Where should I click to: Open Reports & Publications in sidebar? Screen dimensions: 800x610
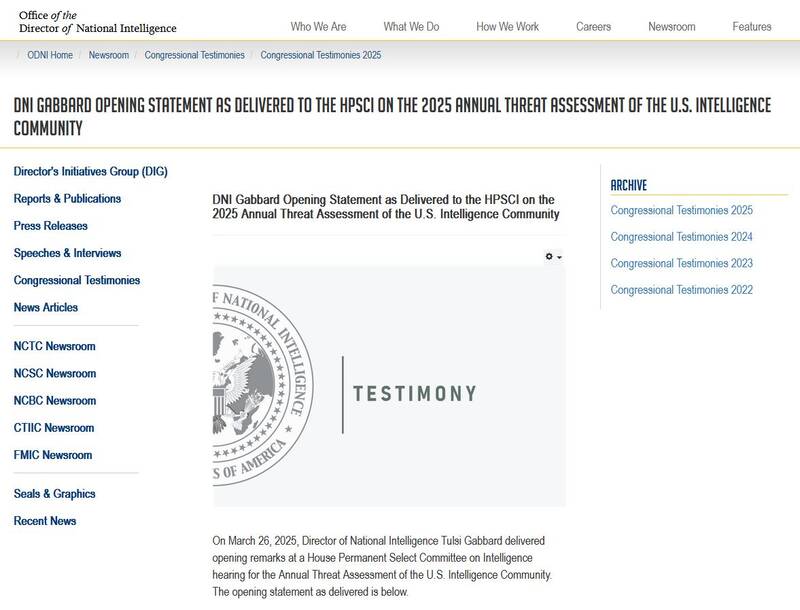tap(67, 198)
